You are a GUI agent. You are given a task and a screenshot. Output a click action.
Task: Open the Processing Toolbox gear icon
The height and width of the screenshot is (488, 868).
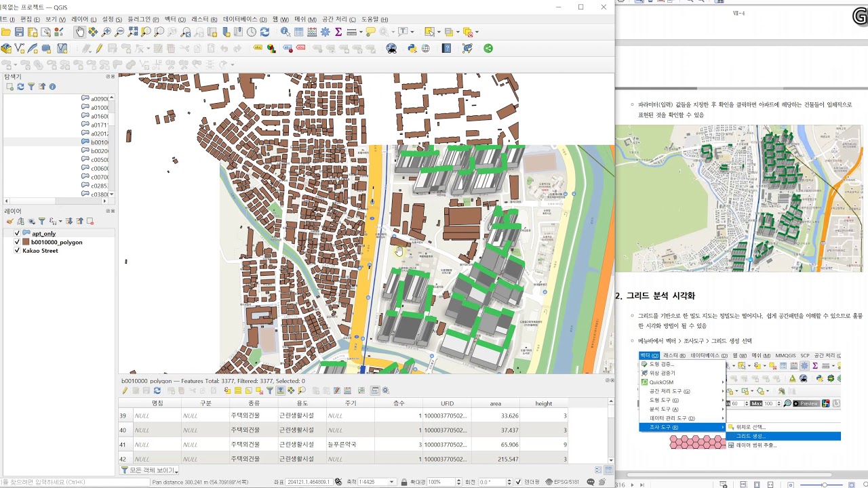point(325,32)
